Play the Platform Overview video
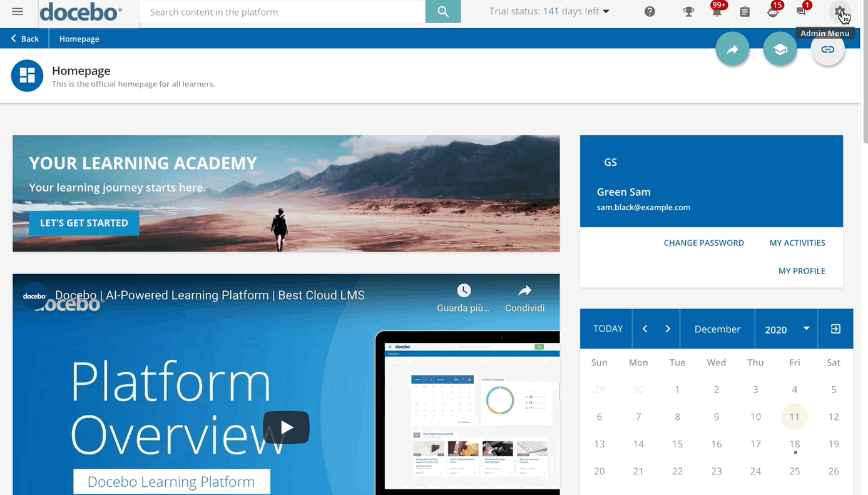The image size is (868, 495). click(x=286, y=427)
